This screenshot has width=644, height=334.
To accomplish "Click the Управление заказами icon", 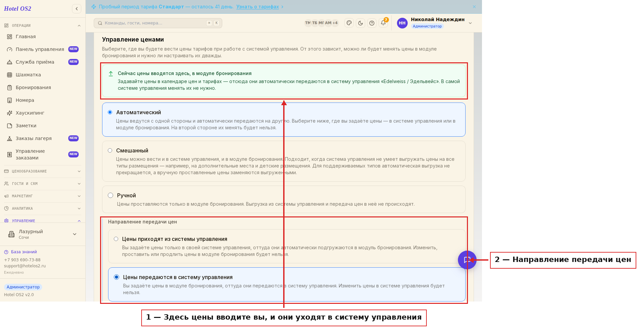I will pos(10,154).
